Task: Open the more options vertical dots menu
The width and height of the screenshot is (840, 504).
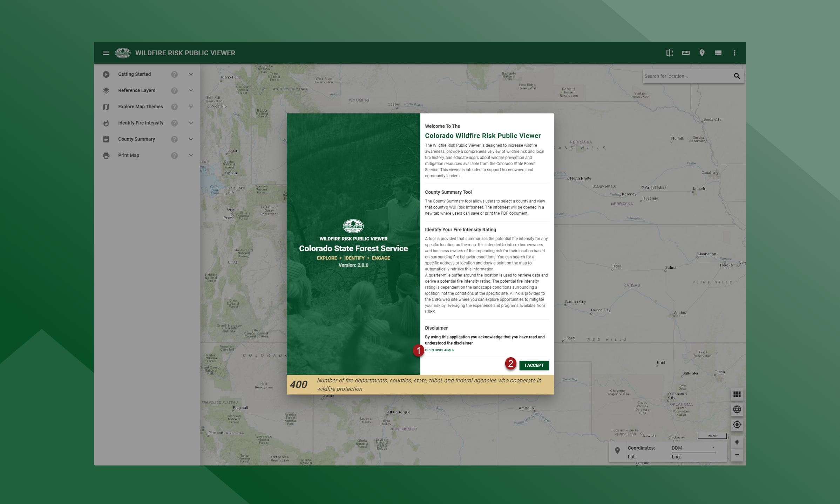Action: pyautogui.click(x=734, y=53)
